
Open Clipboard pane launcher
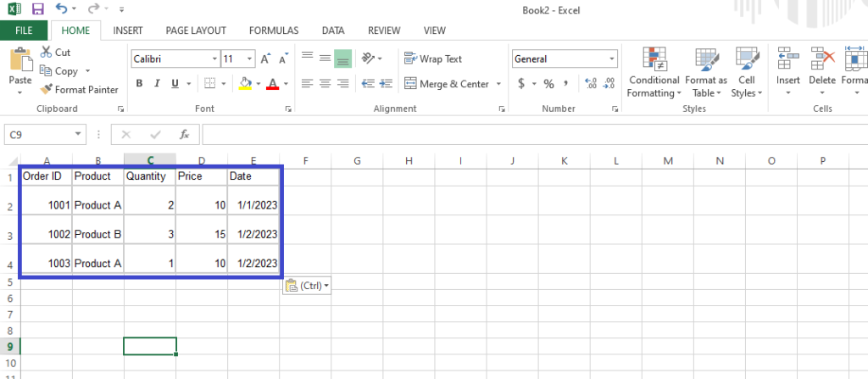pos(121,109)
